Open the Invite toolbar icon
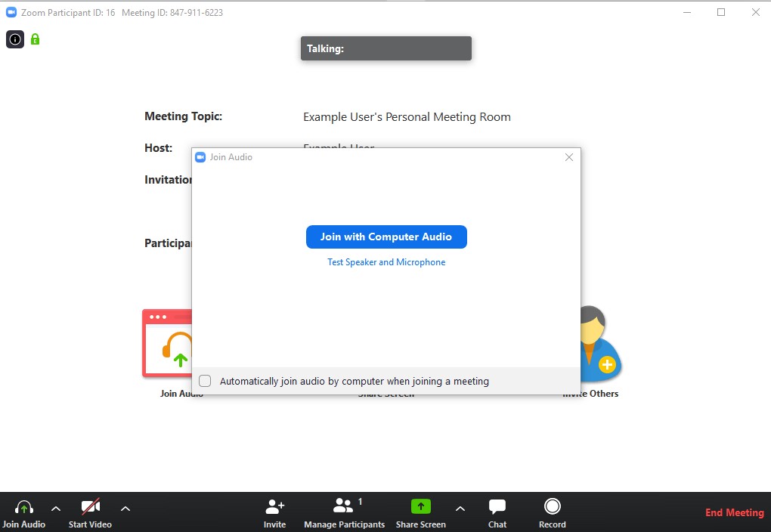 pos(274,506)
